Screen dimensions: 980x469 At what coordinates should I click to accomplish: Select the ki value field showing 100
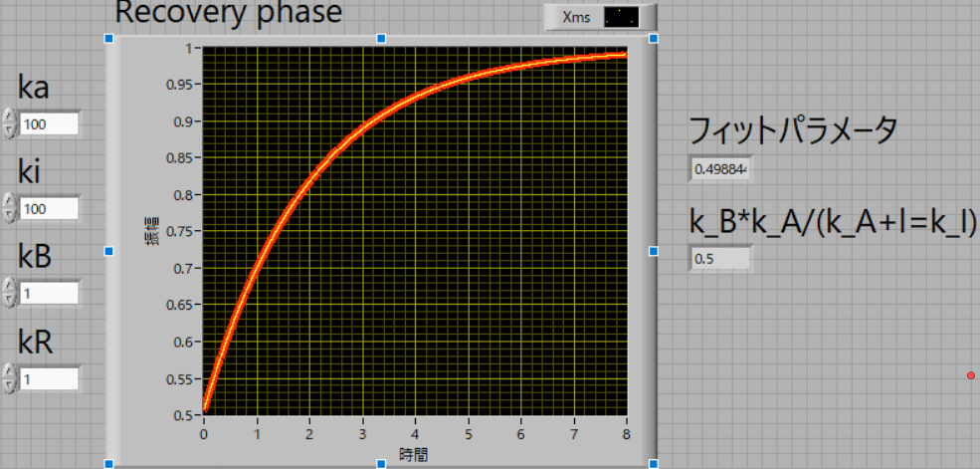point(48,208)
